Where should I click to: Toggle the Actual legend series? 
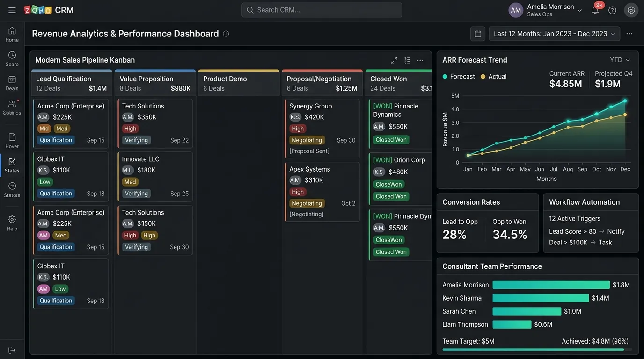pos(493,76)
